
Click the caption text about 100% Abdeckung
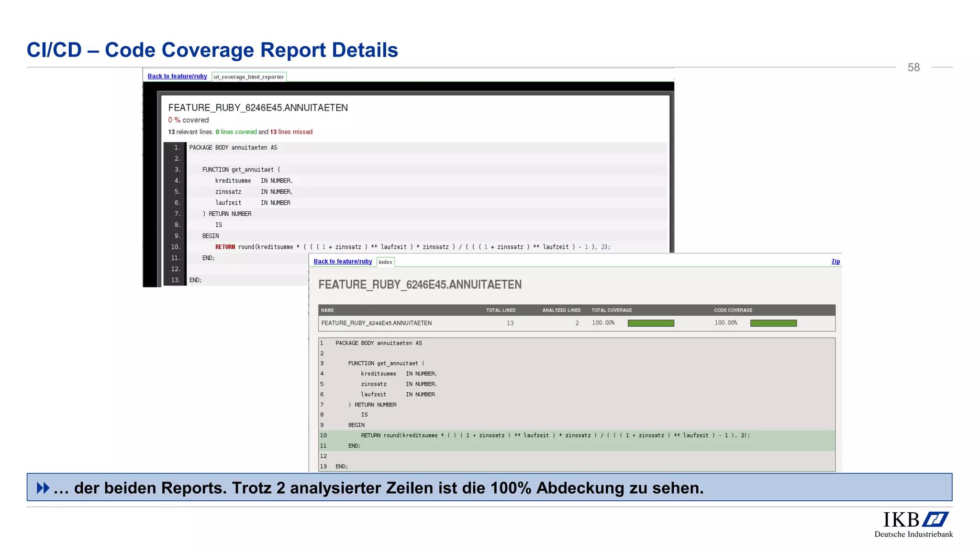click(379, 488)
